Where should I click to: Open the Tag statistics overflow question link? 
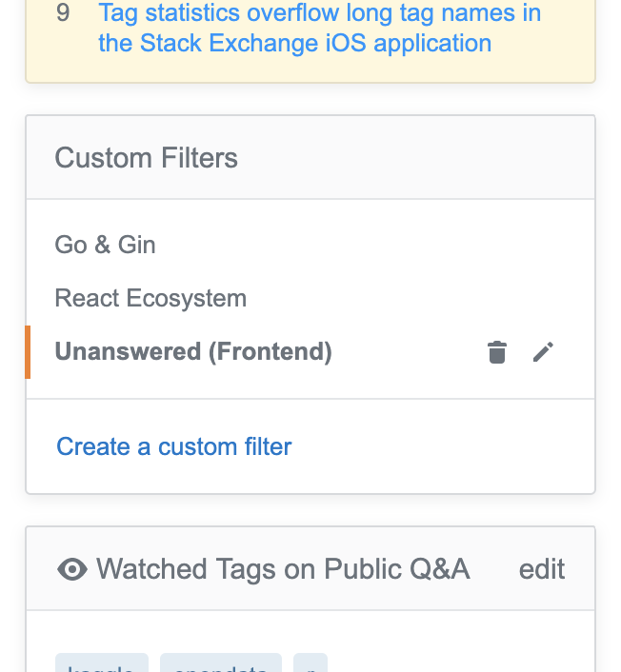point(319,28)
